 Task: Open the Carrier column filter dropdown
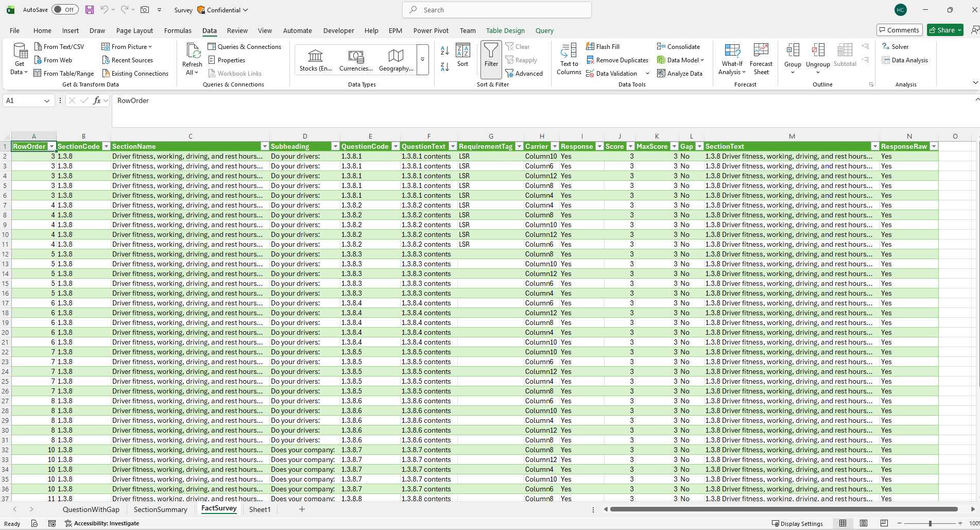point(555,147)
